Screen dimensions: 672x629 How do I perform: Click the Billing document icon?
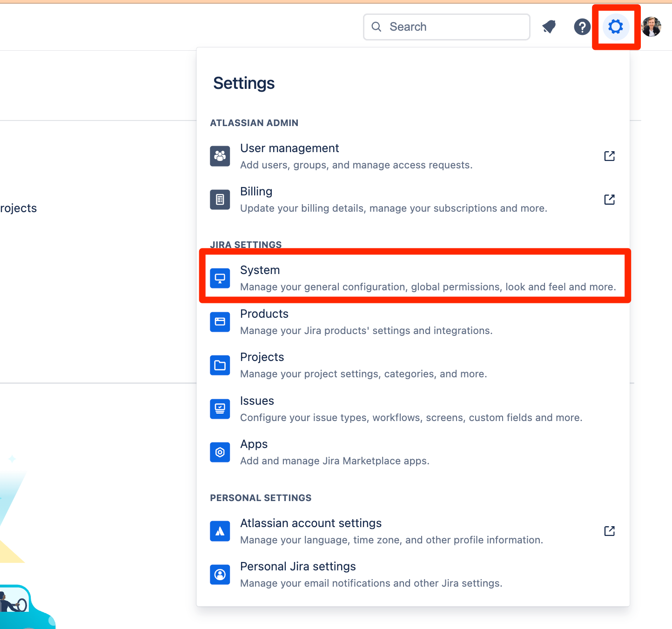click(x=220, y=199)
